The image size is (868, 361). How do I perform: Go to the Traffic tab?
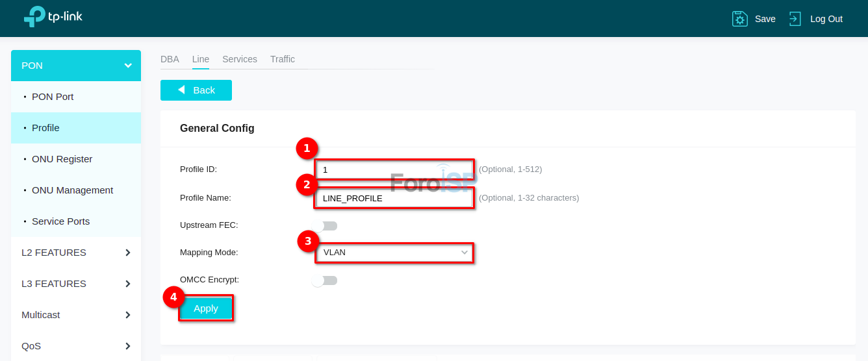click(x=283, y=59)
